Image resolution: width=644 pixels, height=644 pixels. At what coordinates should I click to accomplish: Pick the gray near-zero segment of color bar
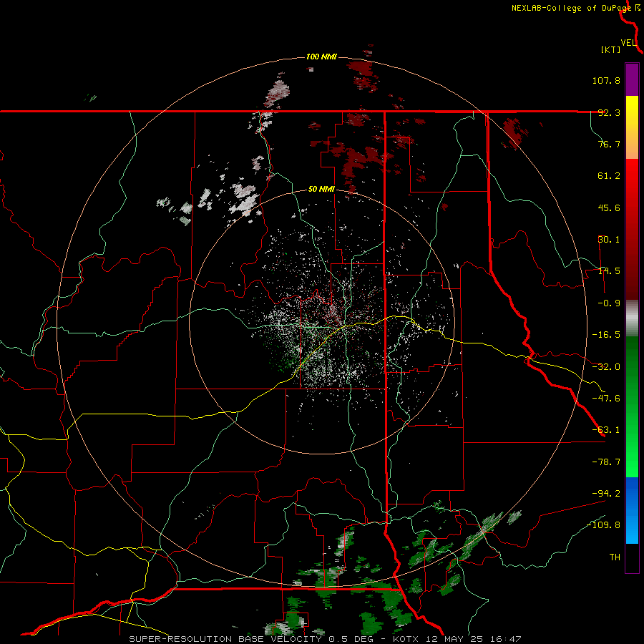point(632,318)
